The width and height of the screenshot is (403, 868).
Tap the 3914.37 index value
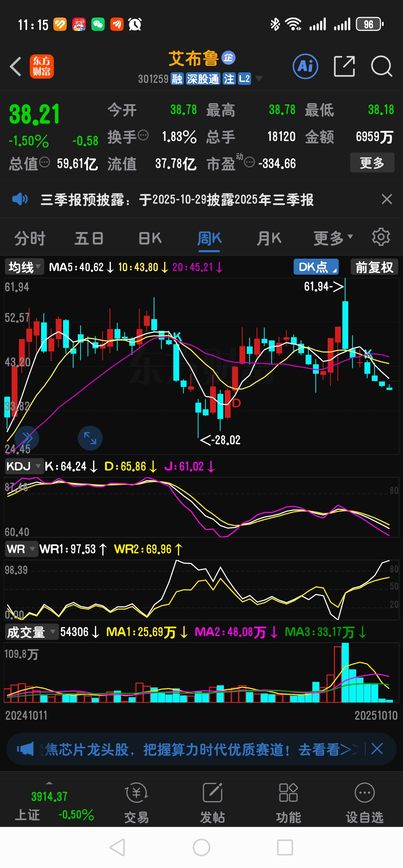click(49, 797)
